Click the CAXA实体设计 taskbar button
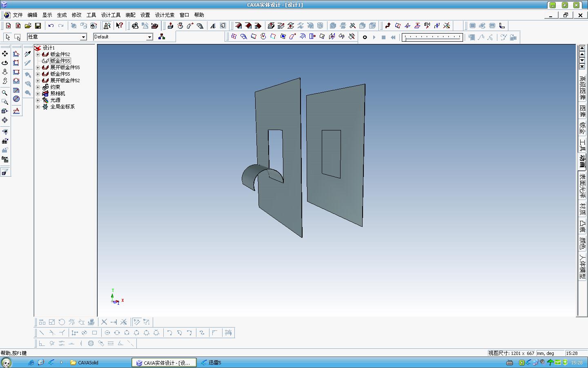Image resolution: width=588 pixels, height=368 pixels. coord(164,363)
